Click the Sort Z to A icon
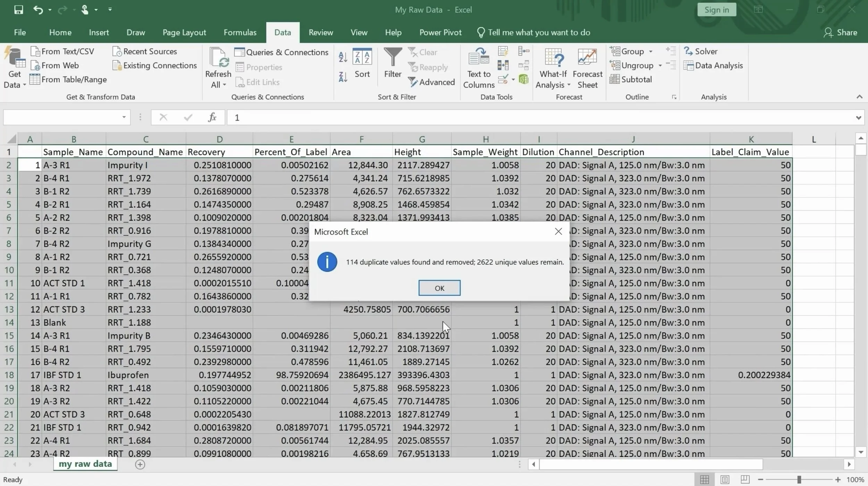 (343, 77)
